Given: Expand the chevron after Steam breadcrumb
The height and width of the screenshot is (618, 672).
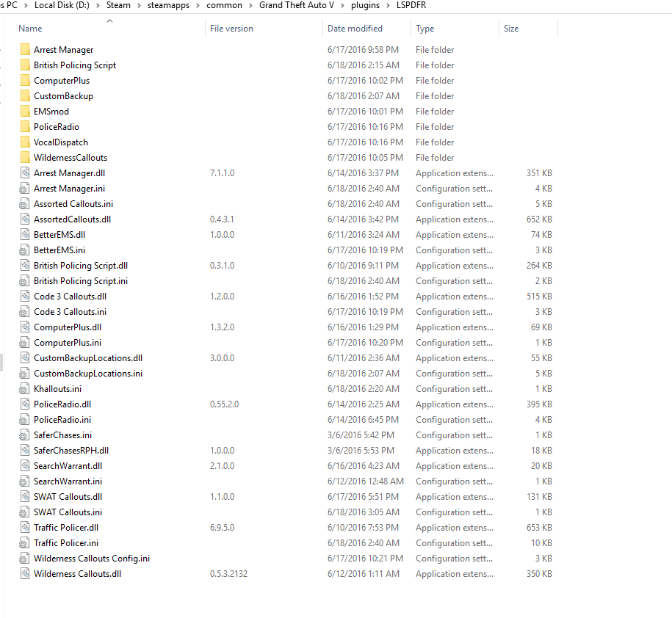Looking at the screenshot, I should tap(140, 6).
